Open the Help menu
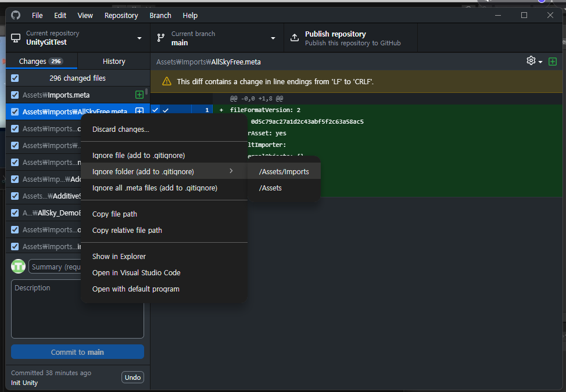The width and height of the screenshot is (566, 392). click(x=190, y=16)
